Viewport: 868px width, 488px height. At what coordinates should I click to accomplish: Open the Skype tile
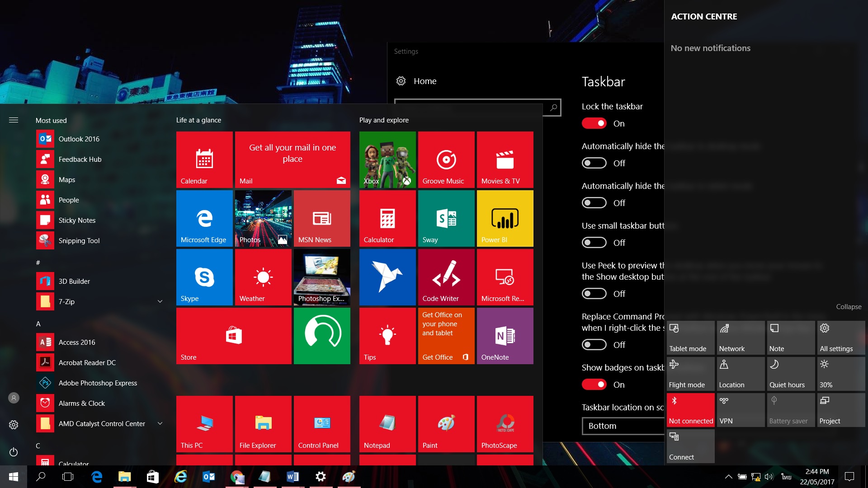point(204,277)
